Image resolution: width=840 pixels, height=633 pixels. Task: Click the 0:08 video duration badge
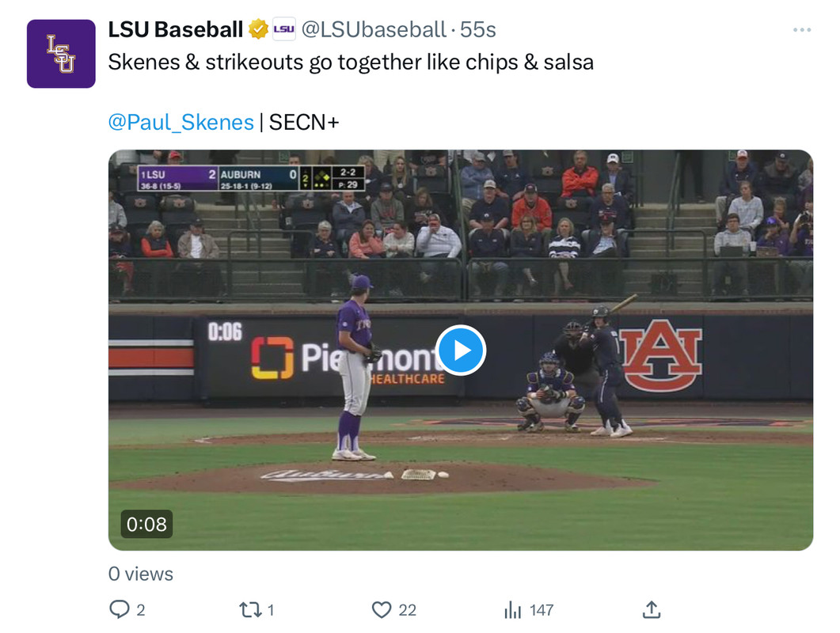tap(146, 524)
